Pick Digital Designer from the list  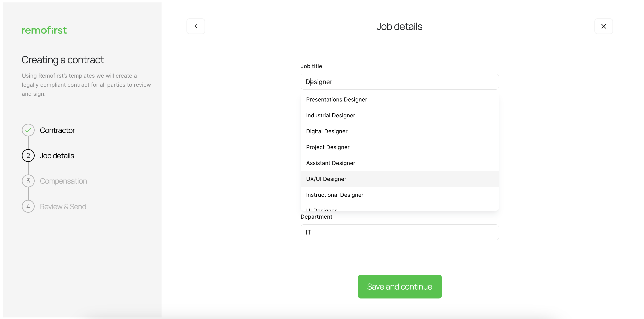pyautogui.click(x=327, y=131)
